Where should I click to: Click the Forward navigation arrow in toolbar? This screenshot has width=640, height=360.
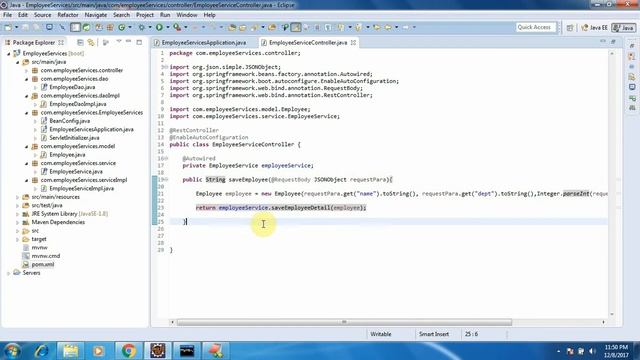(405, 27)
